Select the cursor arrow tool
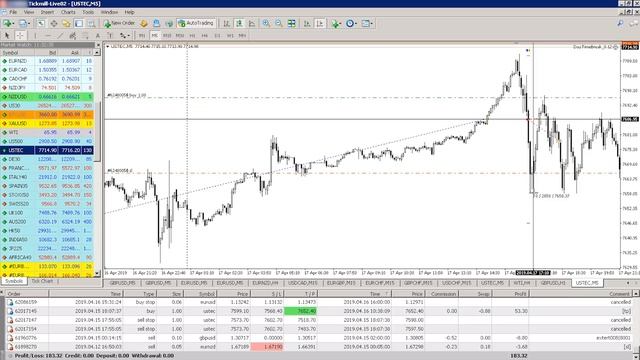Screen dimensions: 640x360 pyautogui.click(x=7, y=36)
